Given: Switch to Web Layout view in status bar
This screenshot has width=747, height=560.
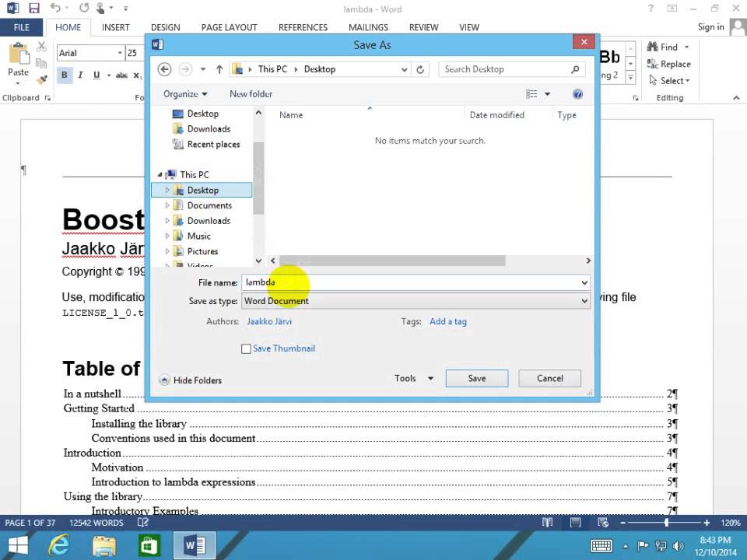Looking at the screenshot, I should click(603, 523).
